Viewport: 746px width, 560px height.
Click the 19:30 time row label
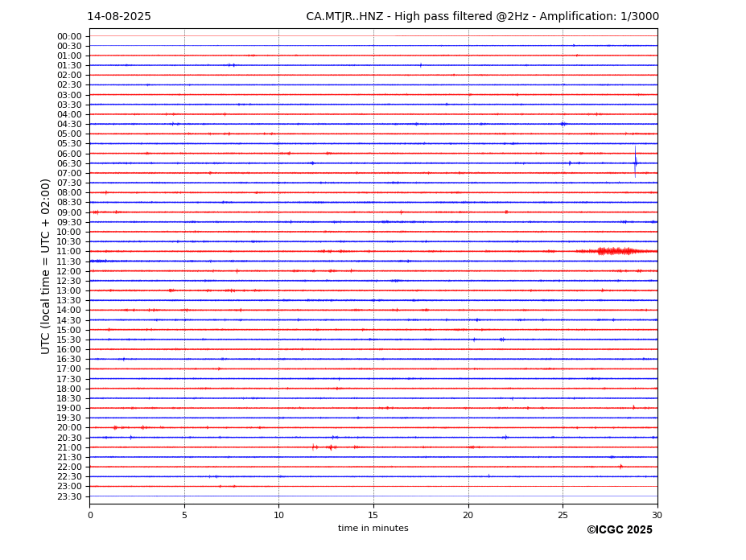(69, 418)
